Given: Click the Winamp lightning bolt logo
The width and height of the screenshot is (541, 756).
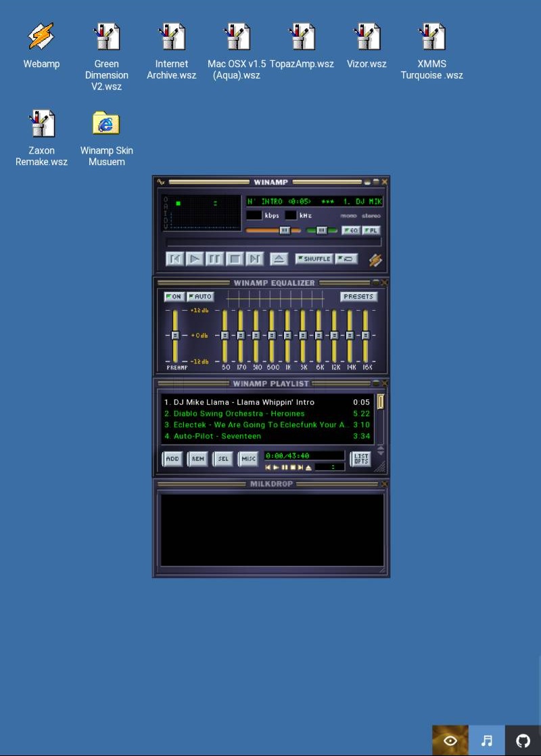Looking at the screenshot, I should pos(375,260).
